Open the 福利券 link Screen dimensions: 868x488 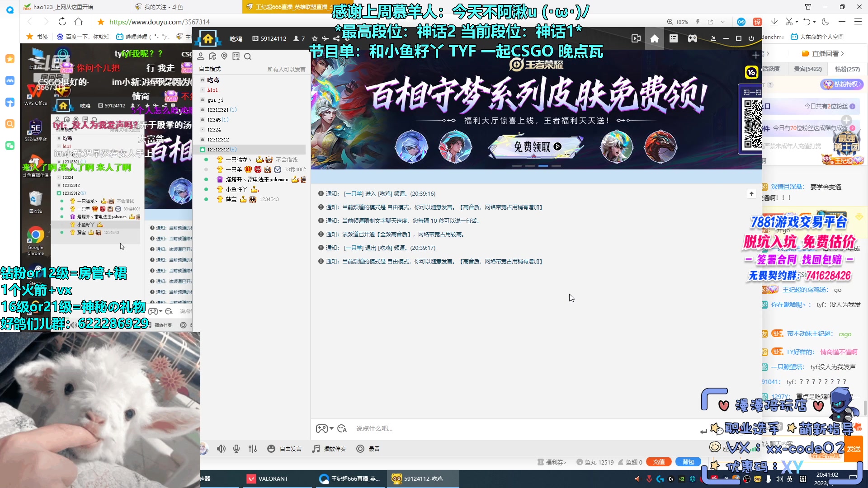pos(552,462)
